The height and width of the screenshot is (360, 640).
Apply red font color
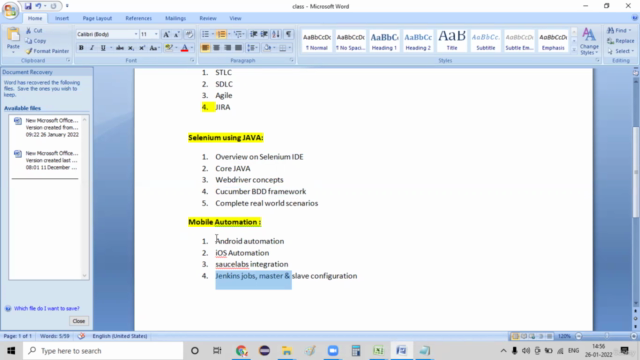coord(184,48)
